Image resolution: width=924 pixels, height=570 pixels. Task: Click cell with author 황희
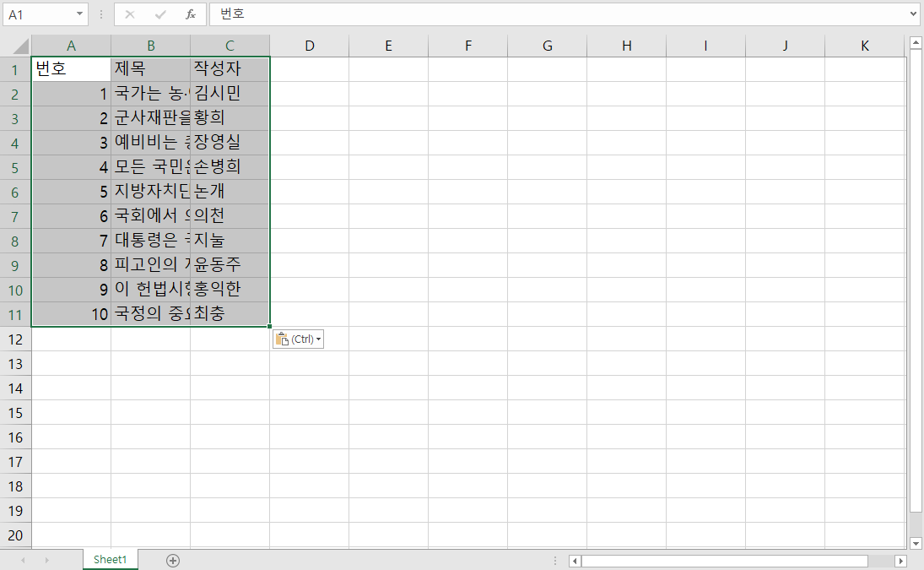230,118
